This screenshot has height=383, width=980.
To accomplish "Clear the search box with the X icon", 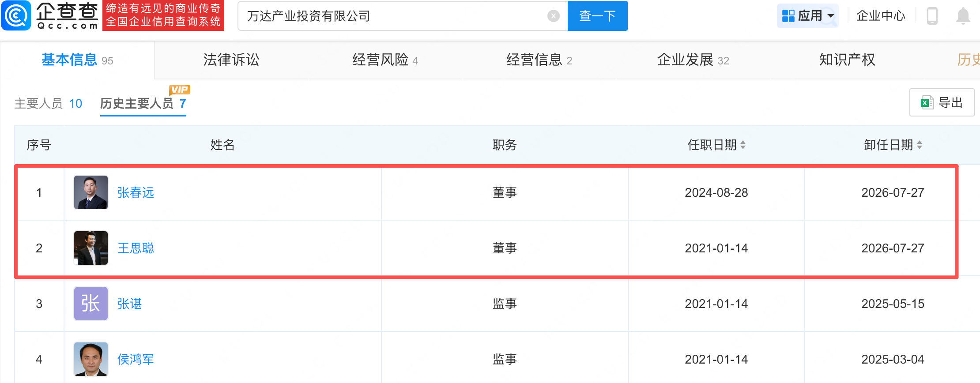I will click(x=553, y=16).
